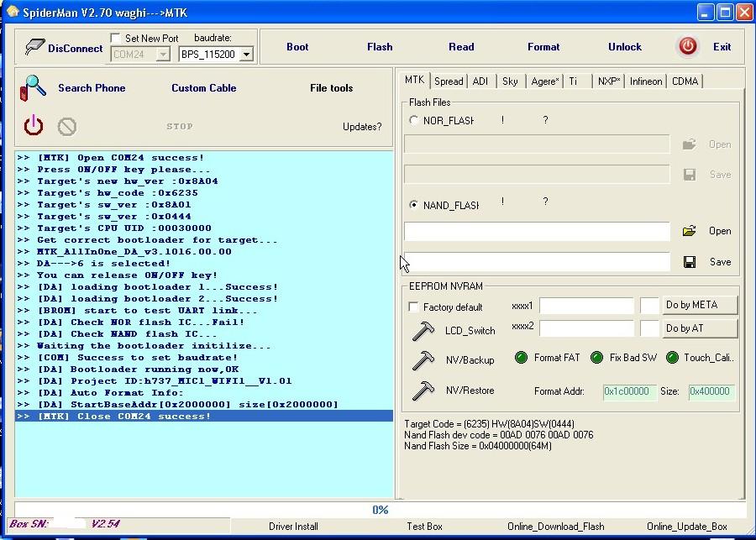
Task: Click Online_Update_Box in status bar
Action: click(686, 527)
